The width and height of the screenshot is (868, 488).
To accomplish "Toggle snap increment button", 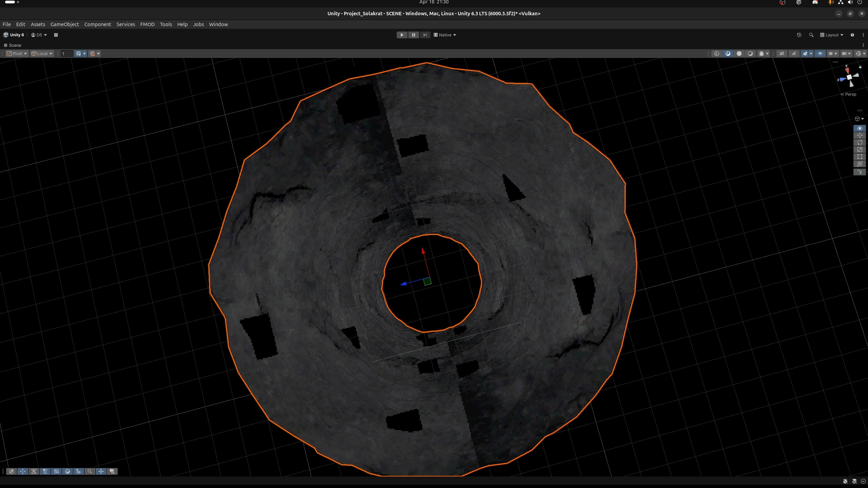I will pos(93,54).
